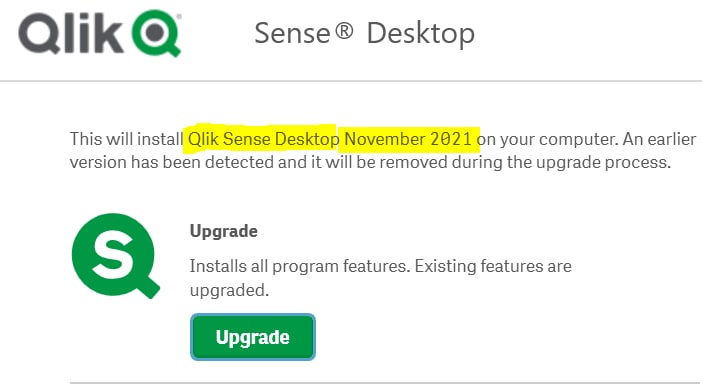
Task: Click 'version has been detected' text
Action: click(x=171, y=162)
